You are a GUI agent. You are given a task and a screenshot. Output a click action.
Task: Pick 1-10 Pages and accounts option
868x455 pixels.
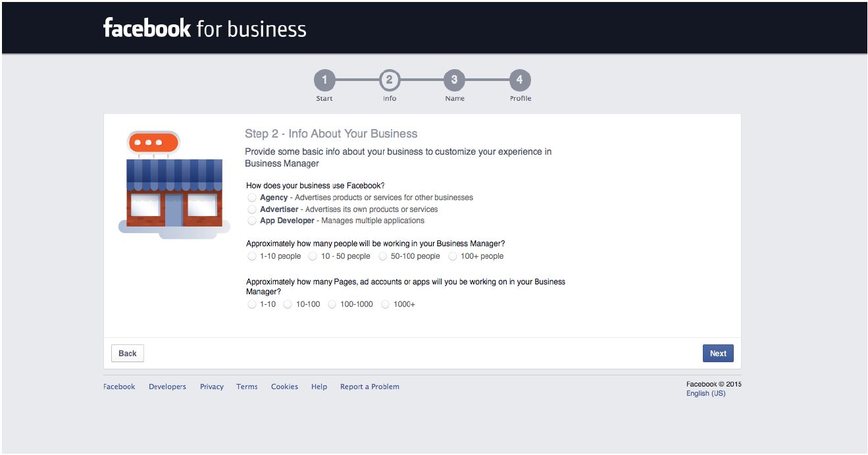pyautogui.click(x=252, y=304)
